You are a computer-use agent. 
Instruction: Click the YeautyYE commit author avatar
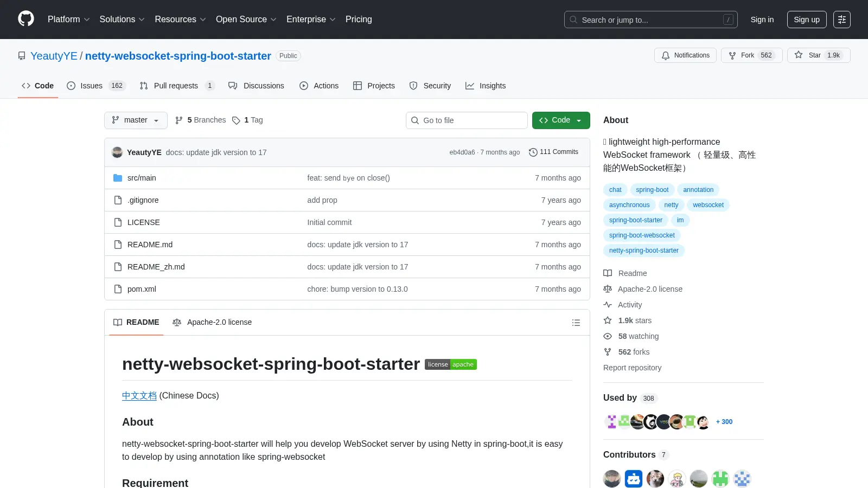click(x=117, y=152)
